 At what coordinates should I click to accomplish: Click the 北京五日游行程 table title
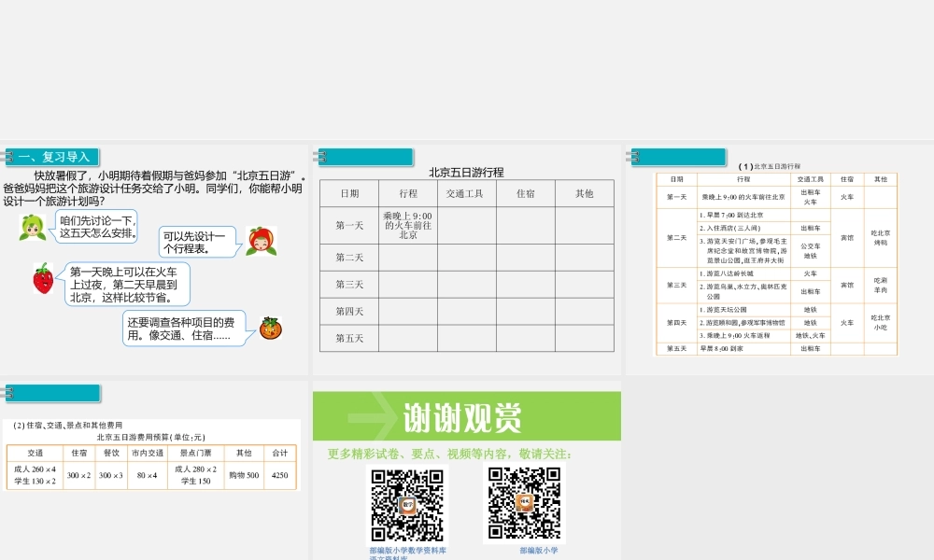pos(466,173)
